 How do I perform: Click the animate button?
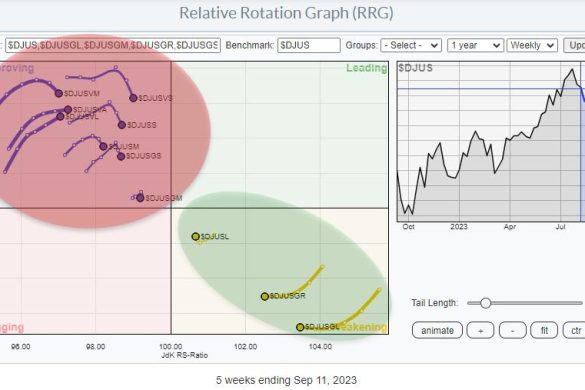pos(437,330)
